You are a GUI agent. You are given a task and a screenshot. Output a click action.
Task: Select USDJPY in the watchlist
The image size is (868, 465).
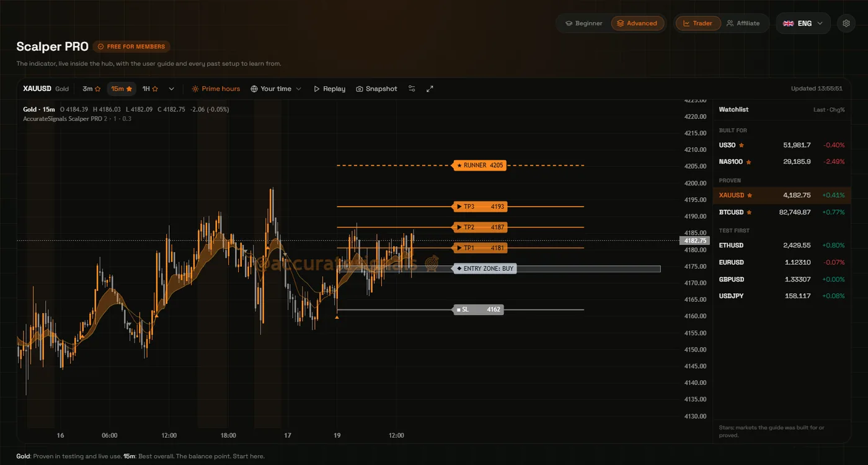tap(782, 296)
